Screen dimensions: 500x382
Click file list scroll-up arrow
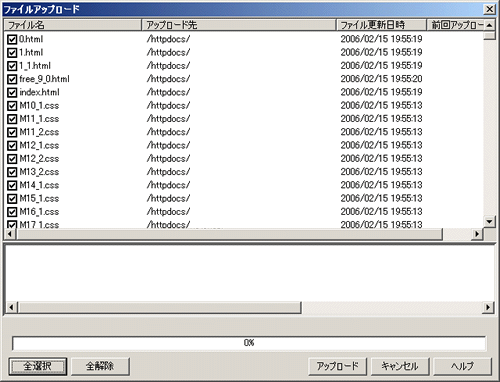pos(489,25)
